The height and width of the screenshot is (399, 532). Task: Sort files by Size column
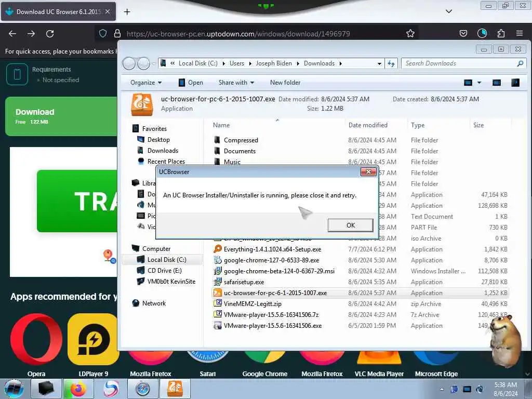click(x=478, y=125)
